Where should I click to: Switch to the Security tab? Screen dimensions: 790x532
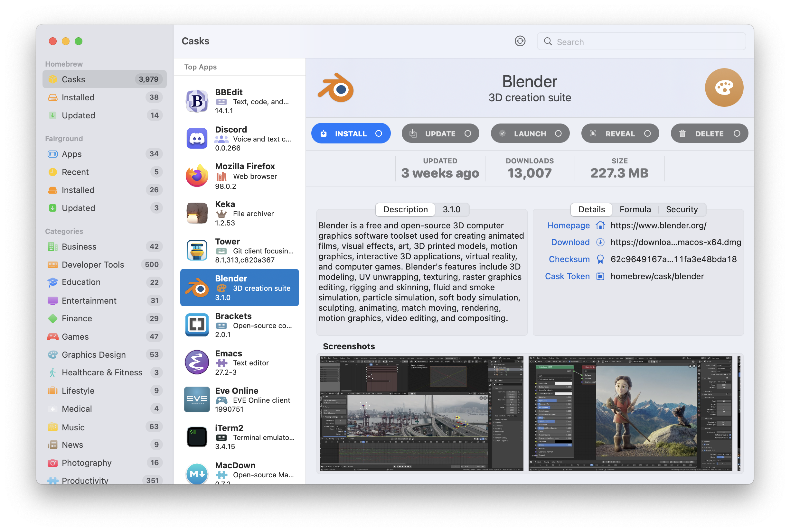pos(682,209)
